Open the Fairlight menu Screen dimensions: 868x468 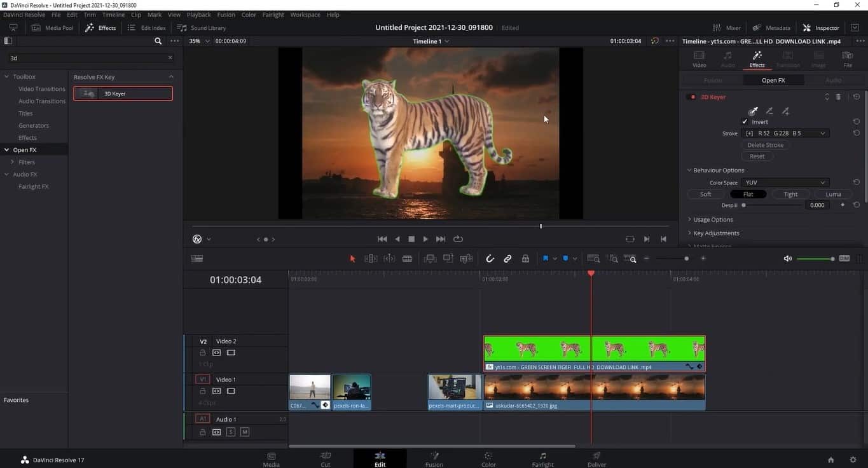[273, 15]
